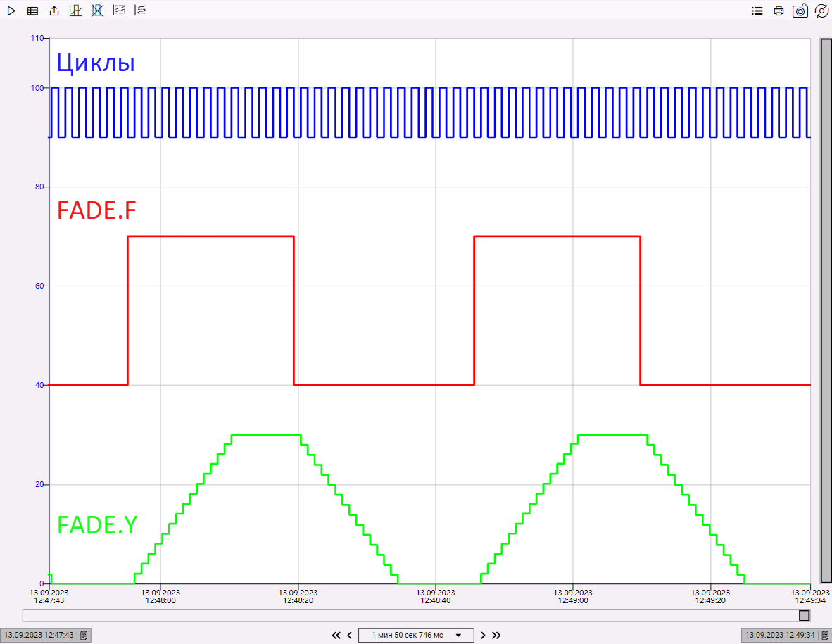This screenshot has width=832, height=644.
Task: Export the trend data
Action: (x=54, y=11)
